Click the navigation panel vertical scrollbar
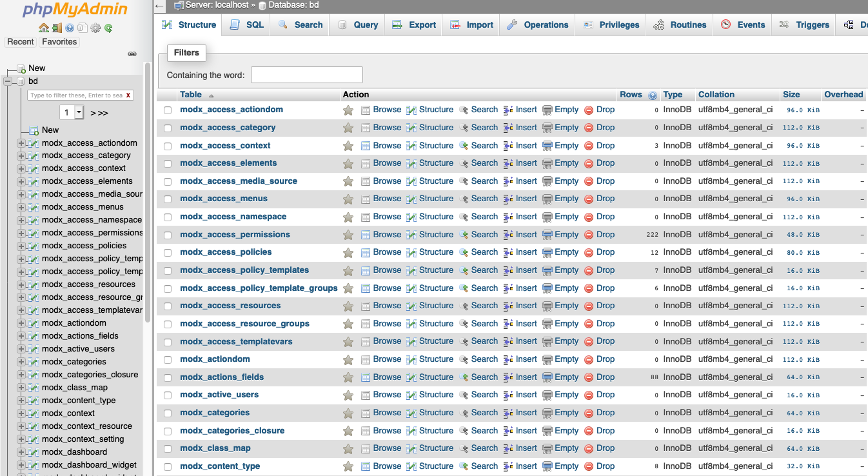868x476 pixels. tap(148, 193)
